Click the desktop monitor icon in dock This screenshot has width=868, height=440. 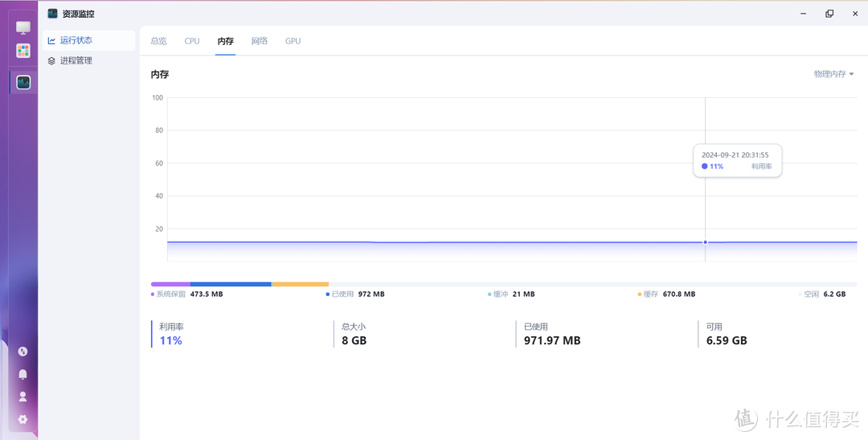23,28
